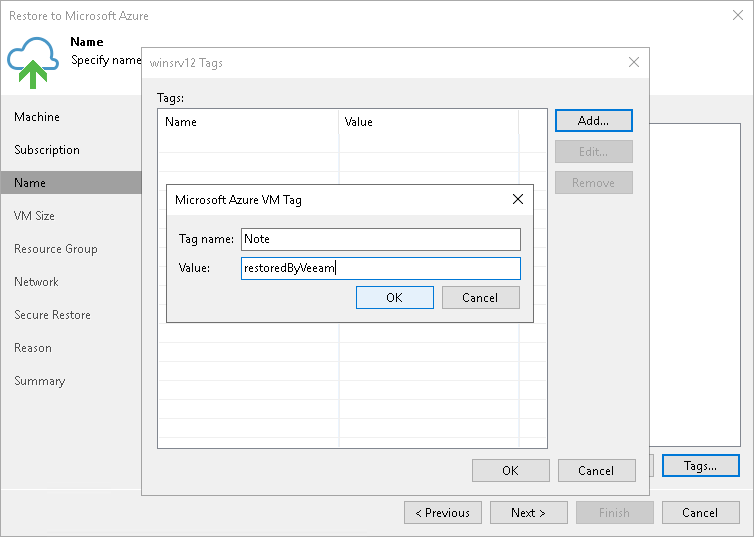Viewport: 754px width, 537px height.
Task: Click Cancel in the Restore wizard
Action: coord(701,512)
